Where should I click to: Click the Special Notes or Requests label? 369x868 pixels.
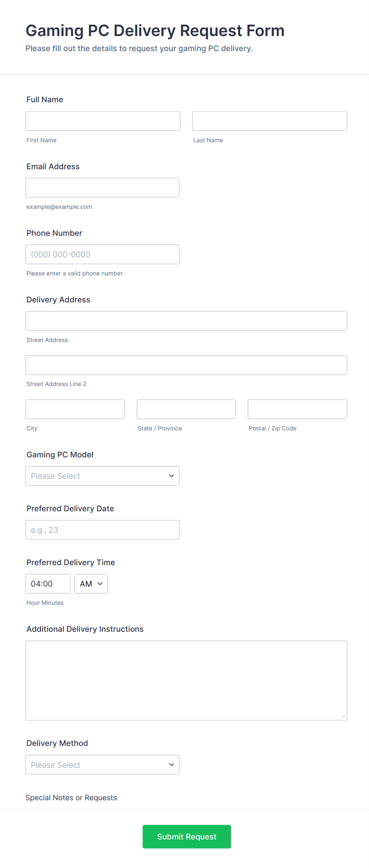(x=71, y=797)
